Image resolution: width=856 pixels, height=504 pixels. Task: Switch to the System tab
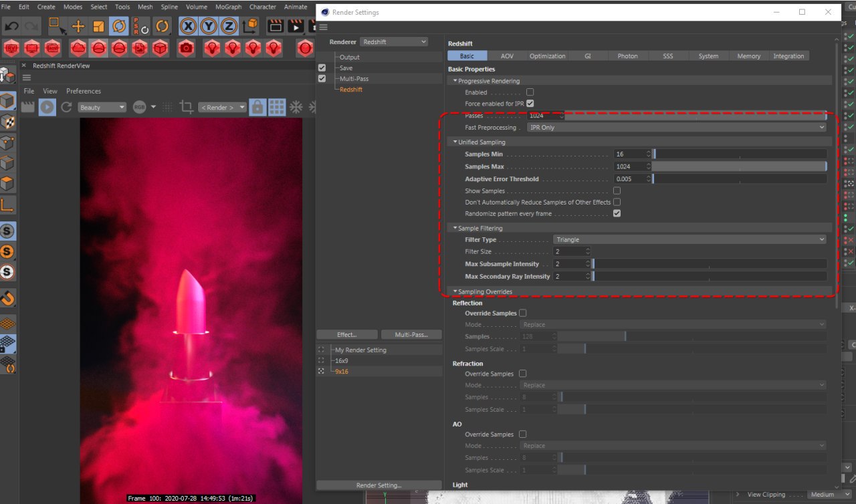click(708, 56)
